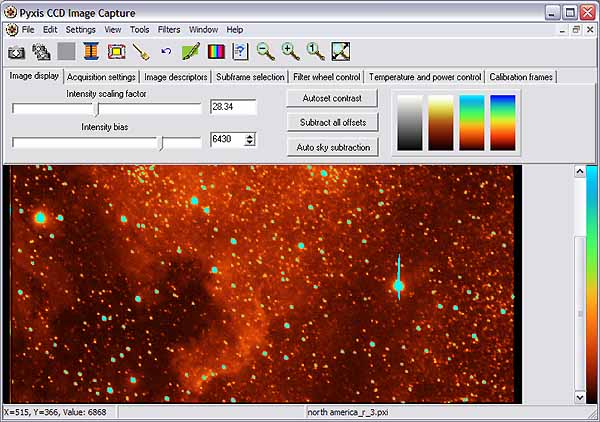This screenshot has width=600, height=422.
Task: Select the subframe rectangle tool icon
Action: (116, 52)
